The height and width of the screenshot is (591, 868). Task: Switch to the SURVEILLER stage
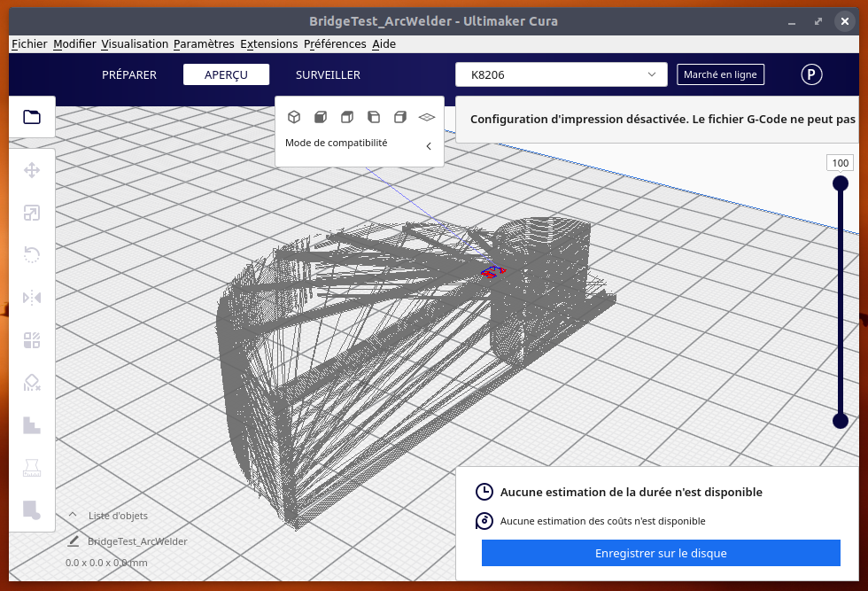328,74
